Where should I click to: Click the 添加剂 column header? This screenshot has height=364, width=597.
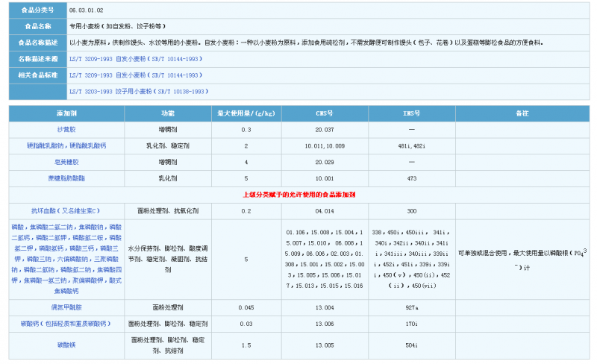[x=65, y=113]
